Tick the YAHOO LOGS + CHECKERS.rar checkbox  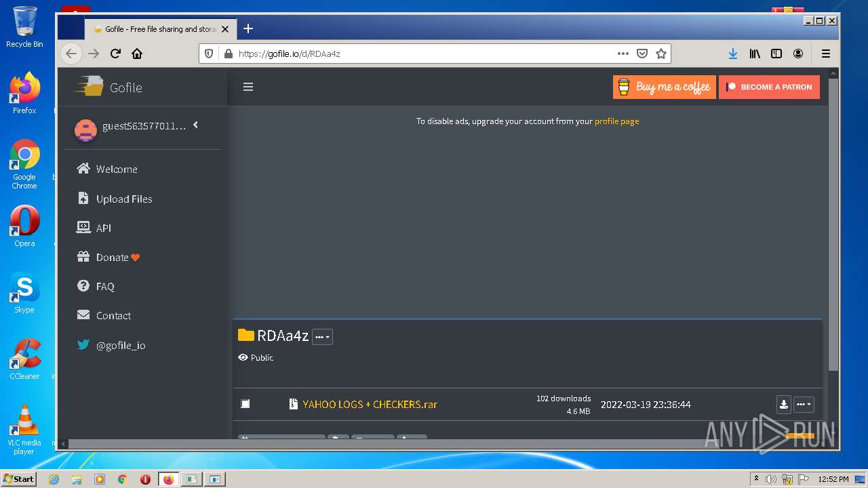(x=245, y=404)
